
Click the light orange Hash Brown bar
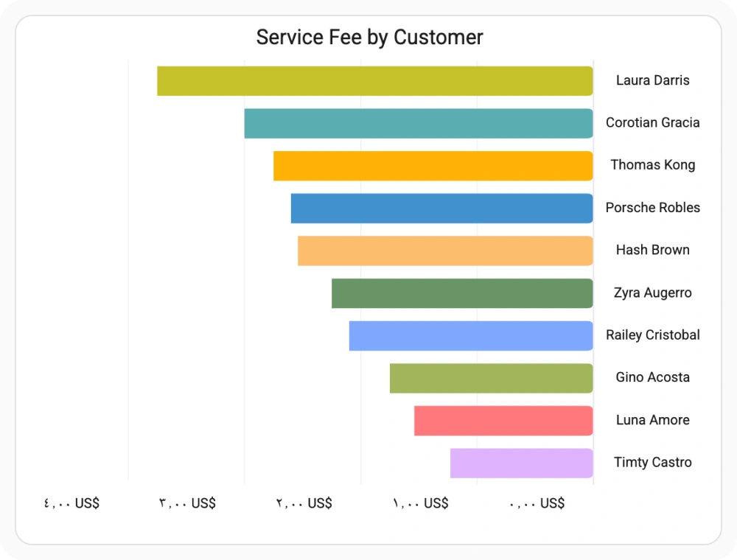tap(445, 251)
